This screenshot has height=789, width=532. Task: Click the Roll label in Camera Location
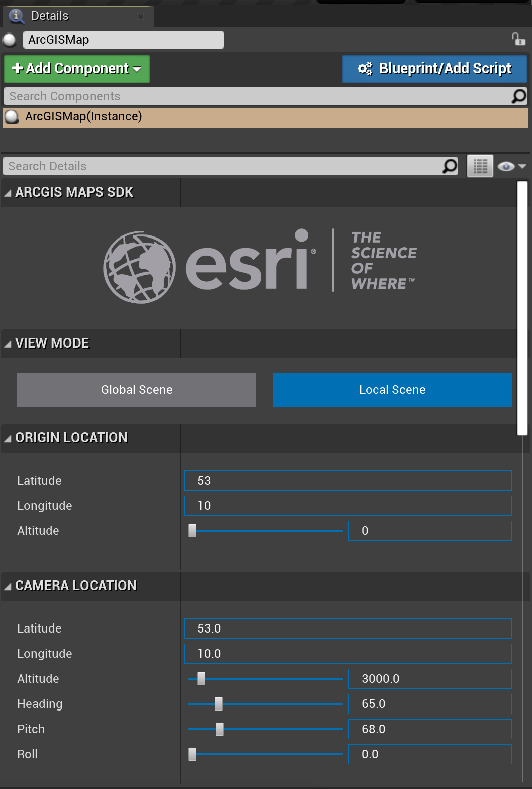27,754
